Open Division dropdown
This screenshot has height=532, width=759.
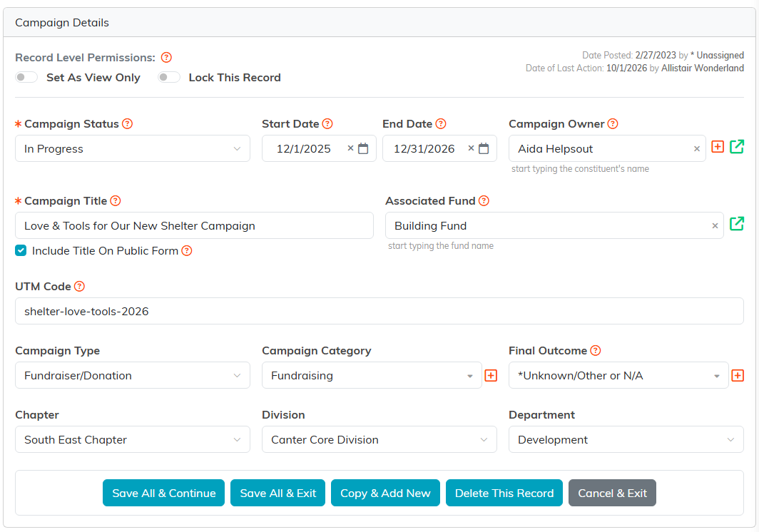point(379,439)
